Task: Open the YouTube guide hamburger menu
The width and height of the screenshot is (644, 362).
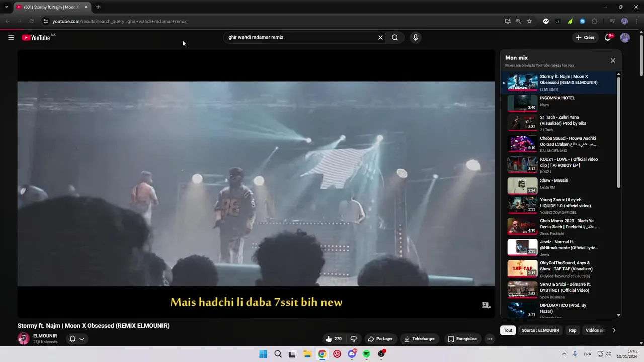Action: 11,37
